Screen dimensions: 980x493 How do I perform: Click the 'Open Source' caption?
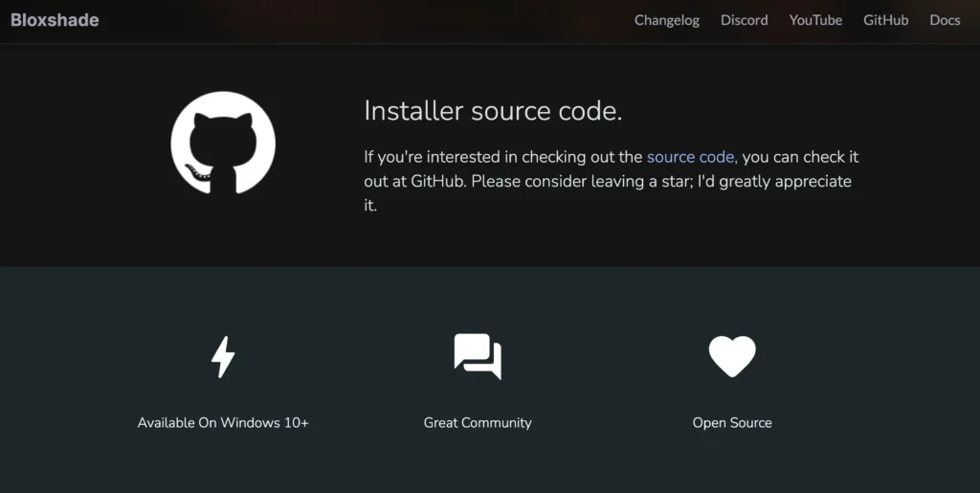tap(732, 423)
